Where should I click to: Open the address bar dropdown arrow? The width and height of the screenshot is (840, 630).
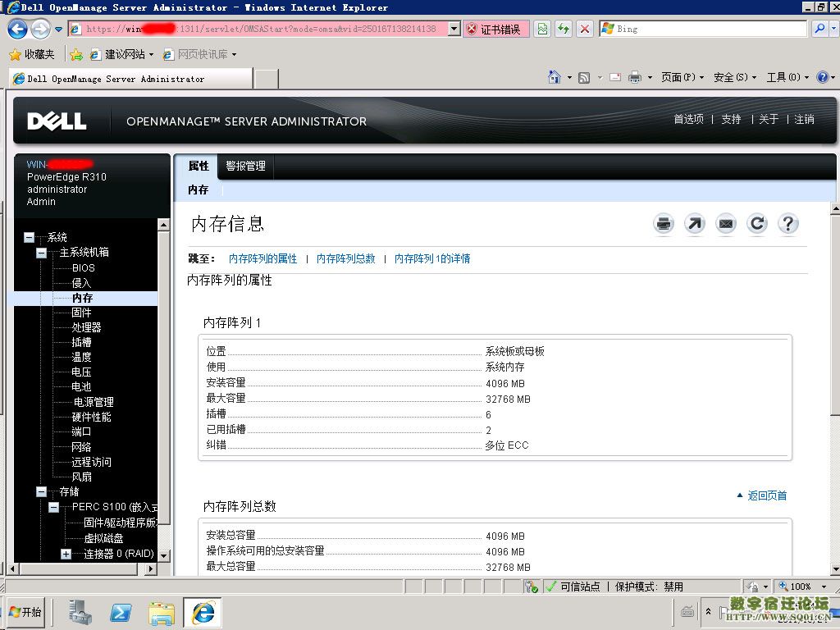click(454, 29)
